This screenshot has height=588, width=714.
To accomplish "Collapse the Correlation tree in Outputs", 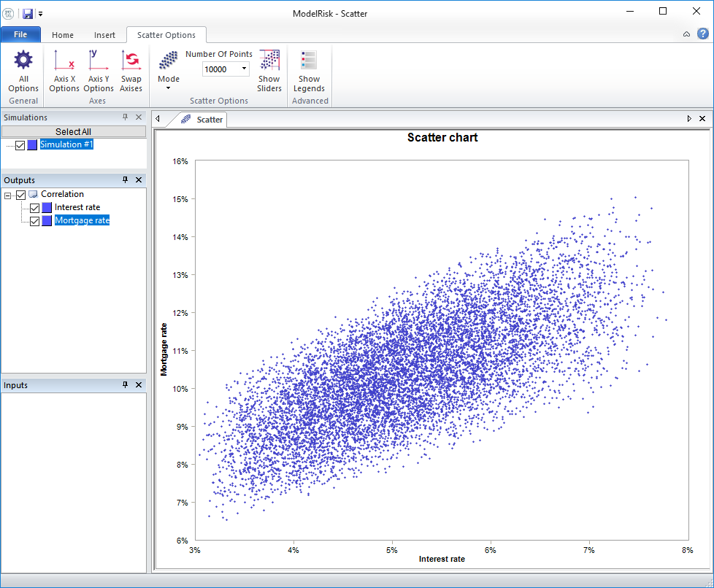I will (9, 193).
